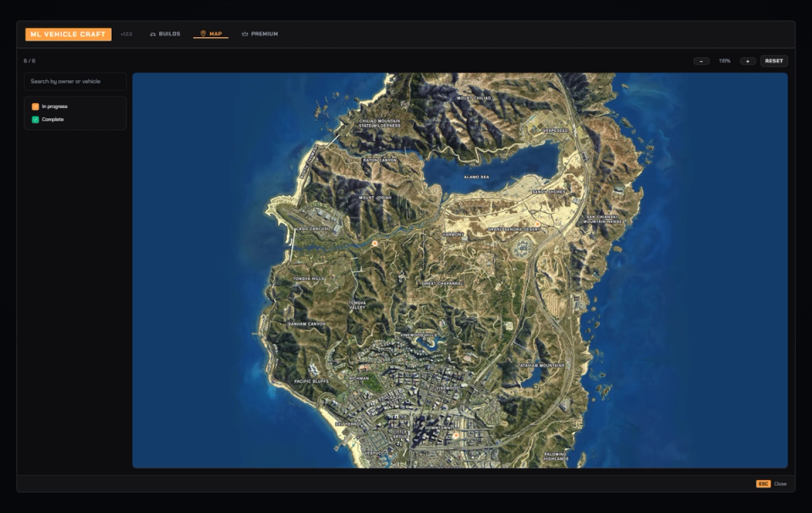Click the Chiliad Mountain State Wilderness label

(380, 123)
